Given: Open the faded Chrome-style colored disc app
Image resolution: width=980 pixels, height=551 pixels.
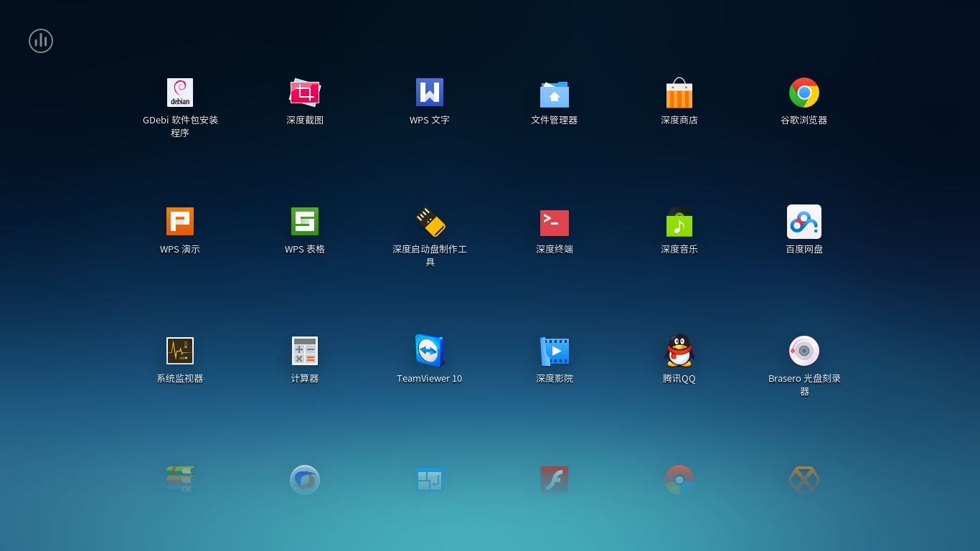Looking at the screenshot, I should [679, 480].
